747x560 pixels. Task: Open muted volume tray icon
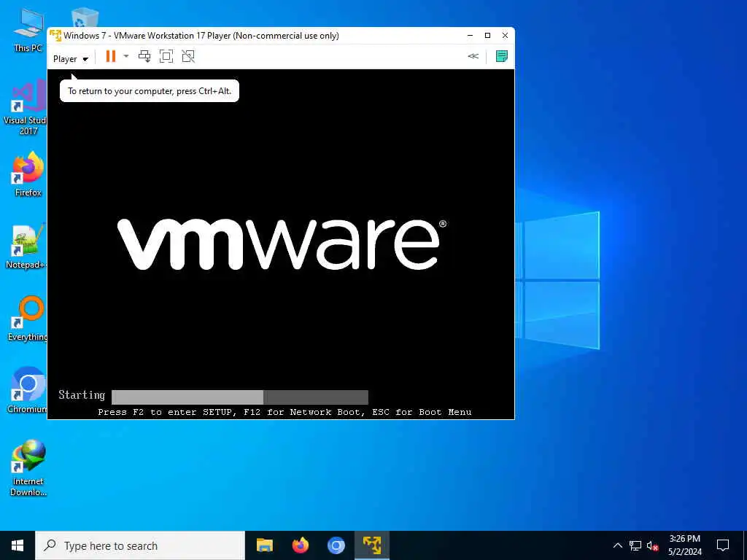pyautogui.click(x=653, y=545)
